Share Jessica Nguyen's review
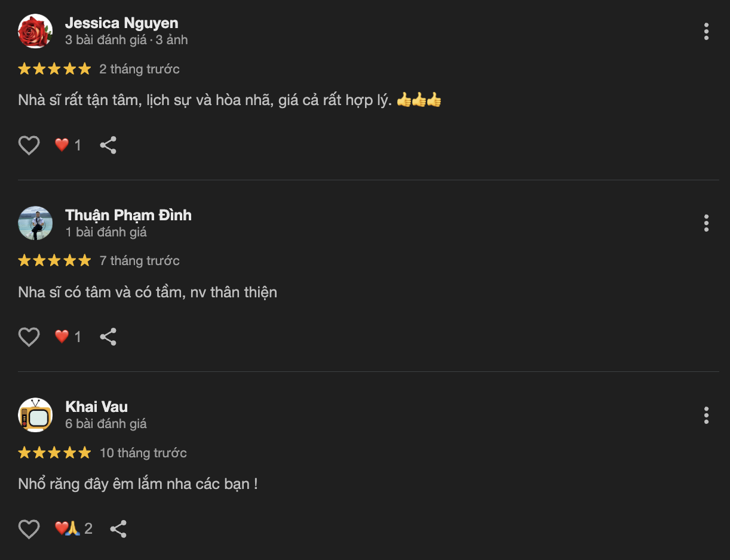 tap(108, 145)
